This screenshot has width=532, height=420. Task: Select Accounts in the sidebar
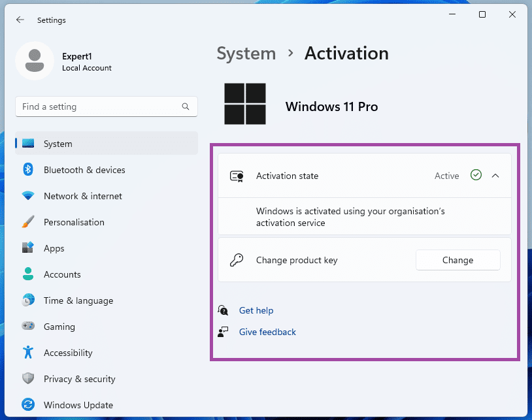(107, 274)
